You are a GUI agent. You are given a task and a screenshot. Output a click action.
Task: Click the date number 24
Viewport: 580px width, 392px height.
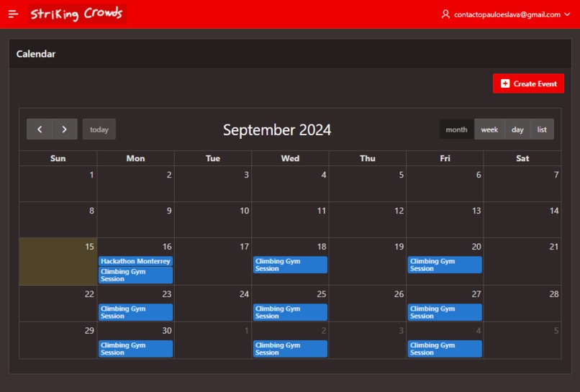[244, 294]
